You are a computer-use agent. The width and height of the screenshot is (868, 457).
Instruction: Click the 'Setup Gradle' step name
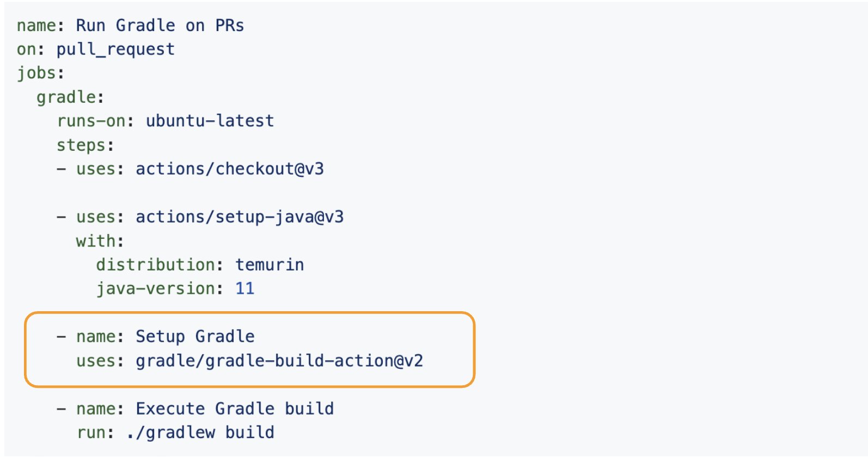pos(195,337)
